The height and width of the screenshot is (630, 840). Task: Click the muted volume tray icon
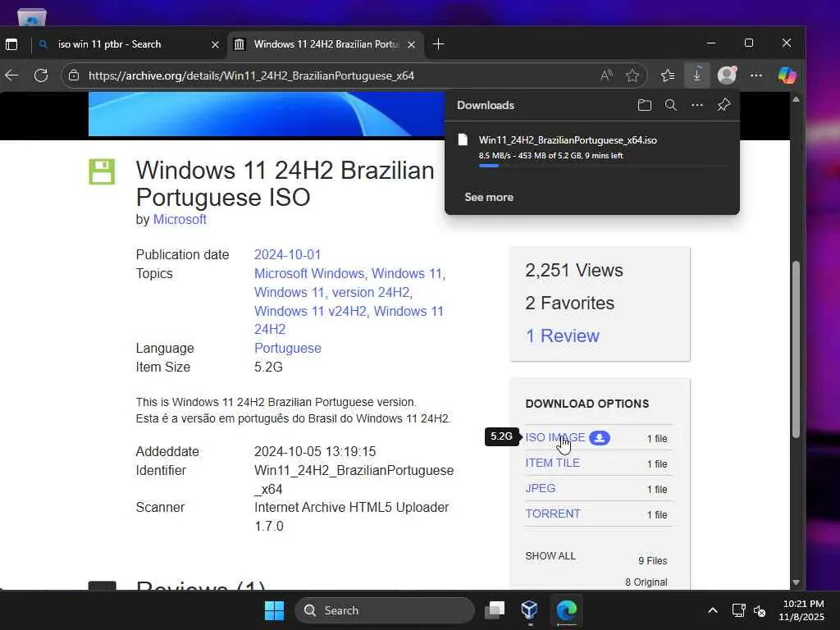click(x=760, y=610)
